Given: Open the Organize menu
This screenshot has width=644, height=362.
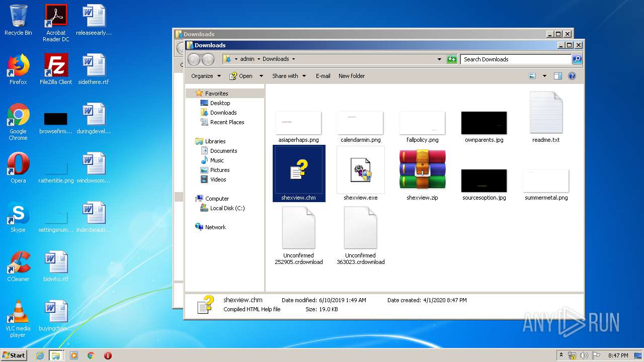Looking at the screenshot, I should [206, 76].
